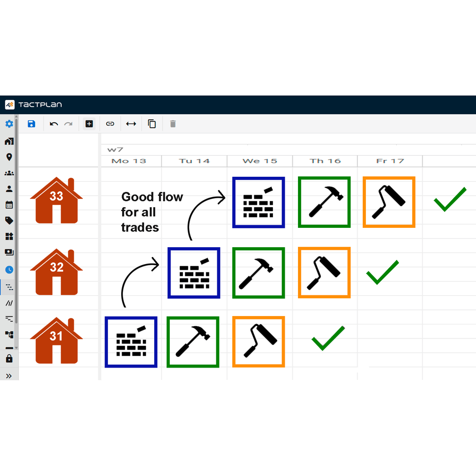The image size is (476, 476).
Task: Open settings via the gear icon
Action: pos(9,124)
